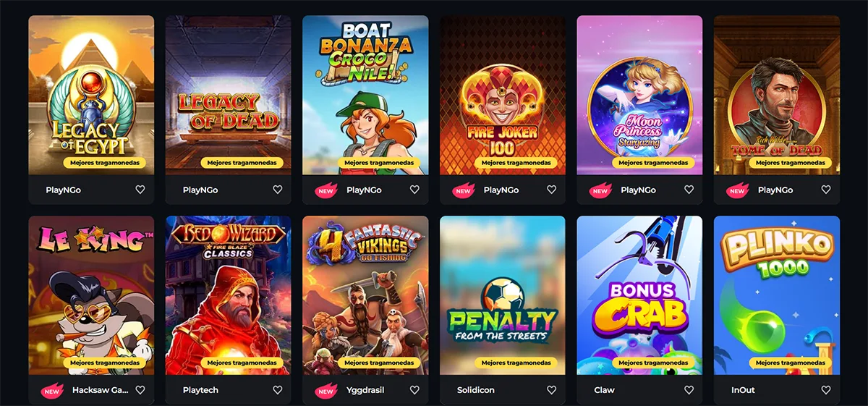This screenshot has height=406, width=868.
Task: Favorite Penalty From The Streets
Action: (x=551, y=390)
